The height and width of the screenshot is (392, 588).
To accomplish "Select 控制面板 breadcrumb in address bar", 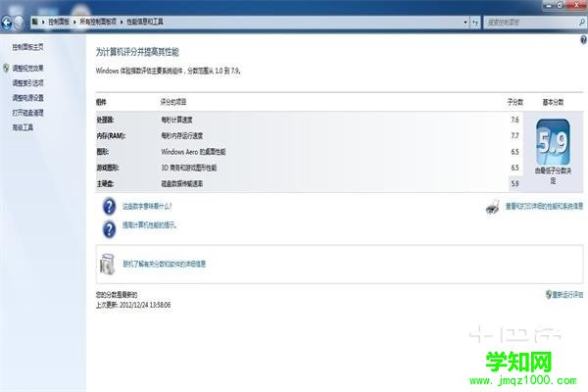I will coord(59,22).
